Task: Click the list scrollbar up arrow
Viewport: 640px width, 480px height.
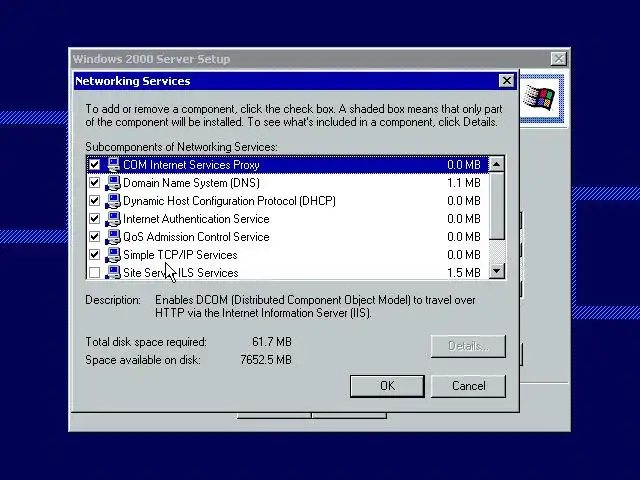Action: pyautogui.click(x=497, y=164)
